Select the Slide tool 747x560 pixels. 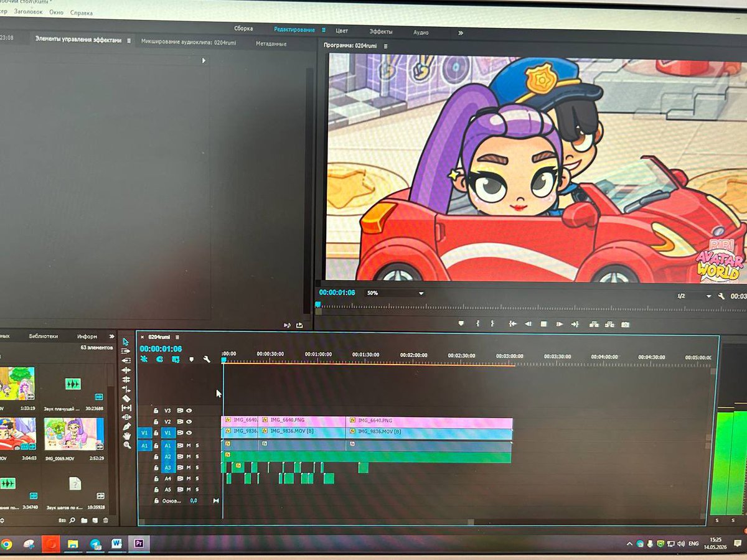click(x=126, y=417)
